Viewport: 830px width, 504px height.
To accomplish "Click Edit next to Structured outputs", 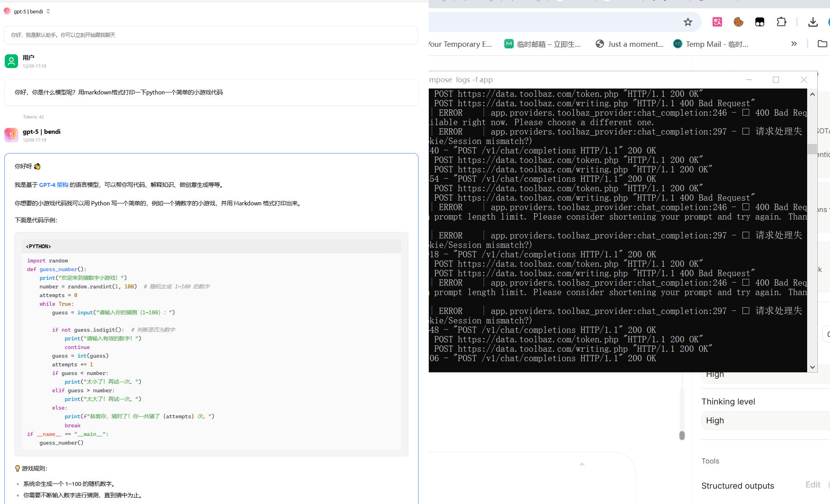I will tap(813, 485).
